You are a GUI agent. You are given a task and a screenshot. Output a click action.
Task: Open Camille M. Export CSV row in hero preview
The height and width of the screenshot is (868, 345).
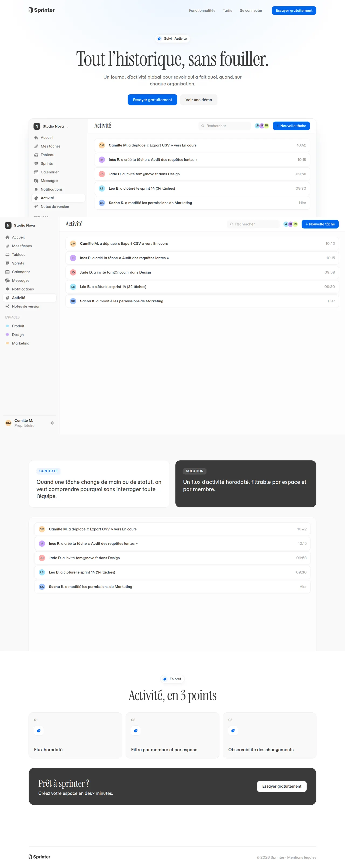tap(202, 145)
